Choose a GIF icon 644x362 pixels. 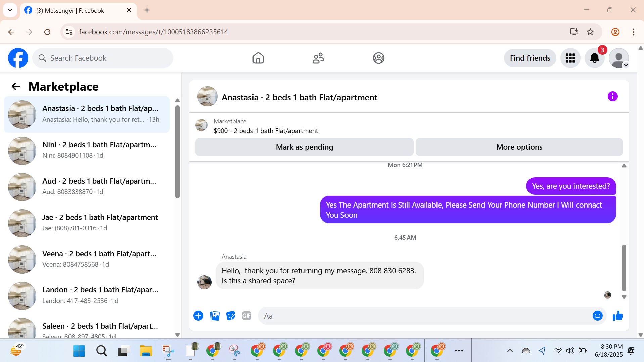coord(247,316)
